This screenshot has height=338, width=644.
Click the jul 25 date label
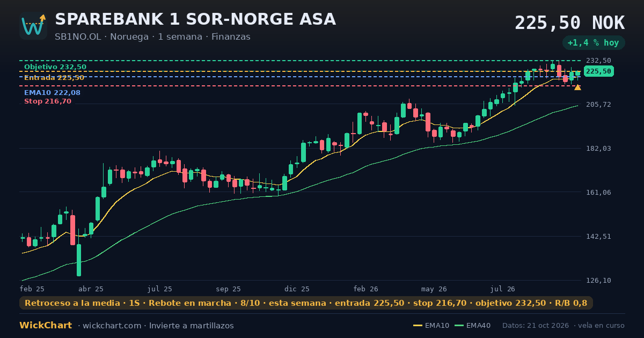pos(160,289)
